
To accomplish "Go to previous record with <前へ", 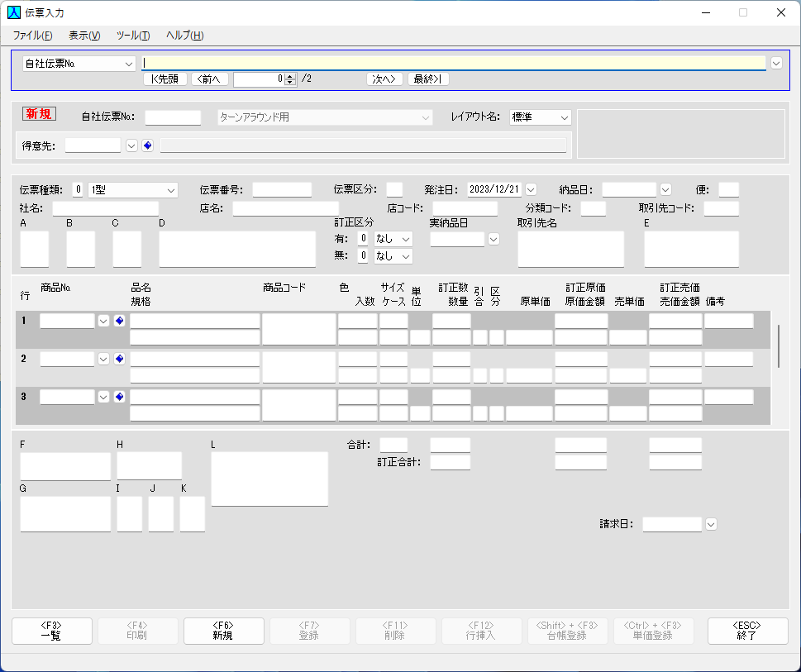I will point(209,79).
